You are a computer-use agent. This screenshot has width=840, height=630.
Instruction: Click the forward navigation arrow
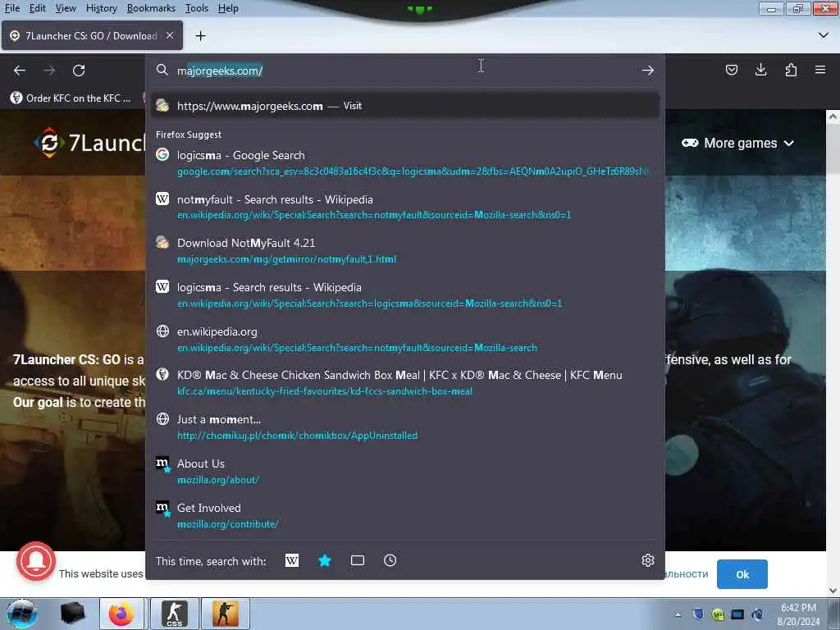[49, 71]
